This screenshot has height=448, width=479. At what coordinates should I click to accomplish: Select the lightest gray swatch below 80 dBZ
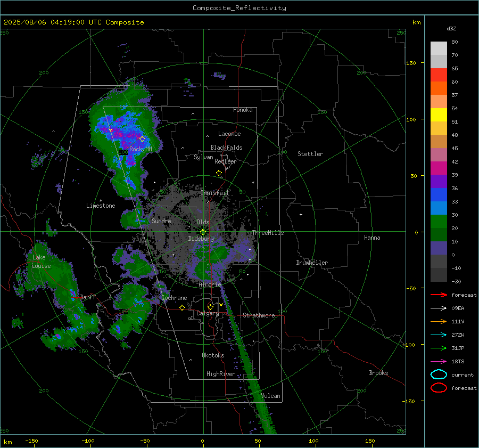(x=439, y=48)
